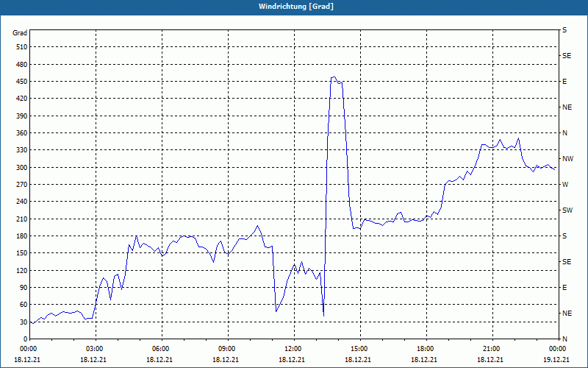Viewport: 588px width, 368px height.
Task: Click the 18.12.21 date under 03:00
Action: click(x=93, y=360)
